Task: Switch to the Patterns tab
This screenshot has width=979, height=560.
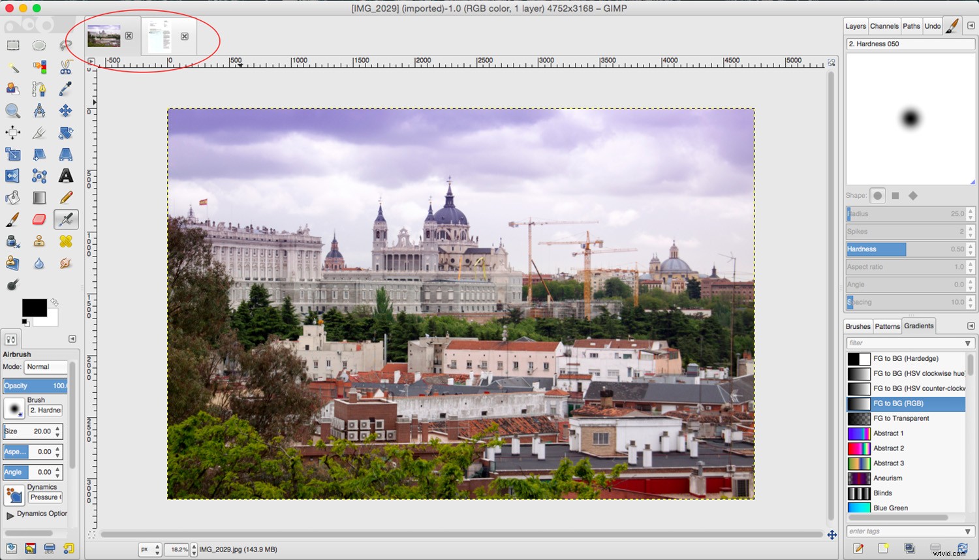Action: pos(887,326)
